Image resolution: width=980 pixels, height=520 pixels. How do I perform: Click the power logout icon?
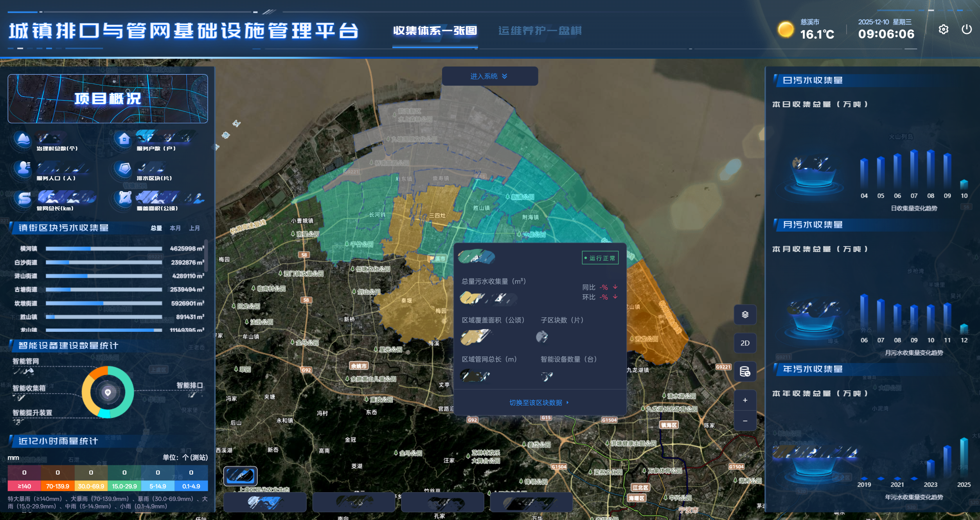tap(966, 30)
